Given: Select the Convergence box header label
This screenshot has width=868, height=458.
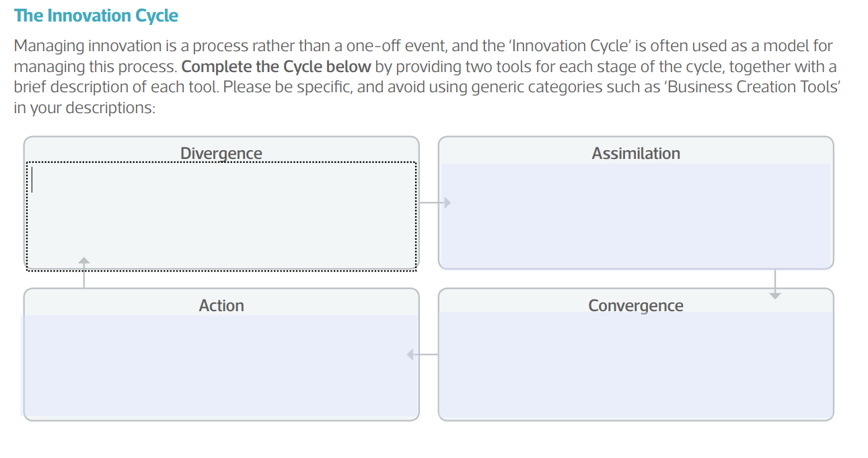Looking at the screenshot, I should pyautogui.click(x=635, y=305).
